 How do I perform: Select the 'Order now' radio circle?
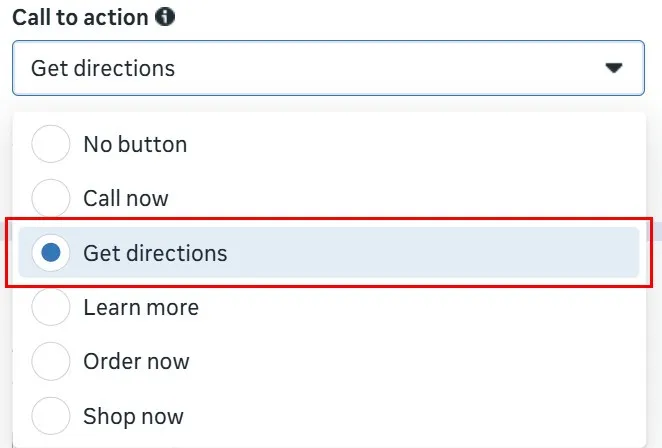51,361
